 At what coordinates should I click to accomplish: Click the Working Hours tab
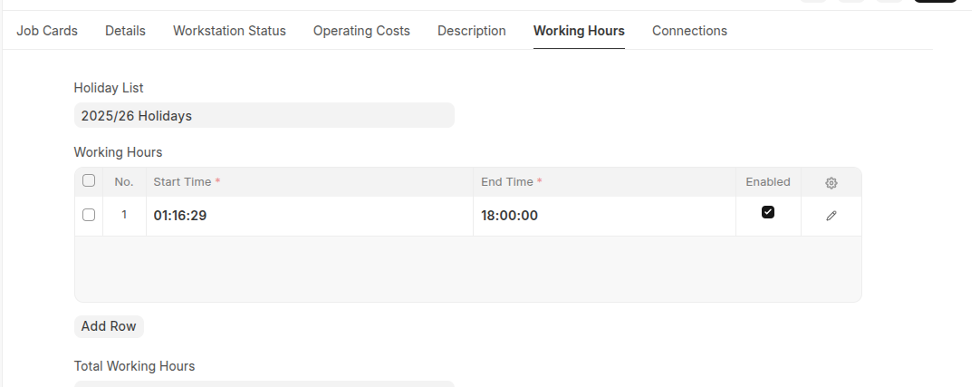click(x=579, y=31)
